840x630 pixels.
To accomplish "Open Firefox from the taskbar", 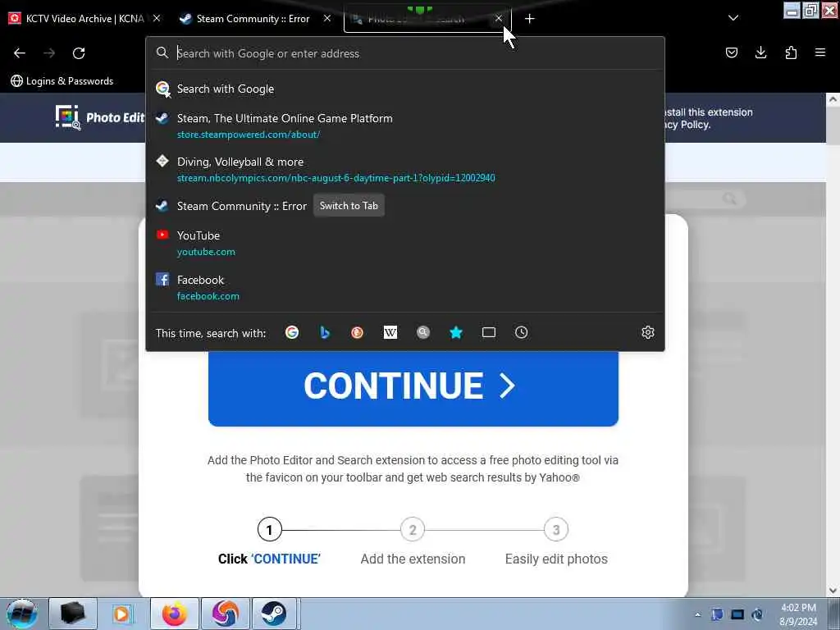I will (x=175, y=614).
